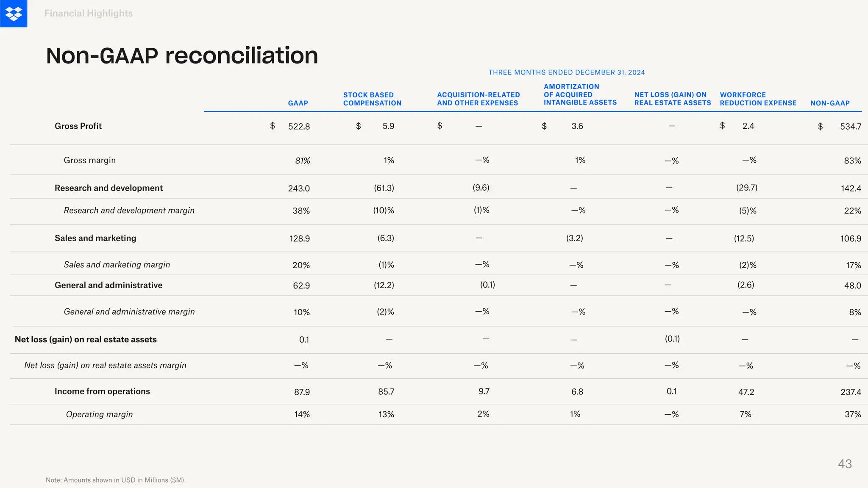
Task: Click the Non-GAAP reconciliation title
Action: pos(182,55)
